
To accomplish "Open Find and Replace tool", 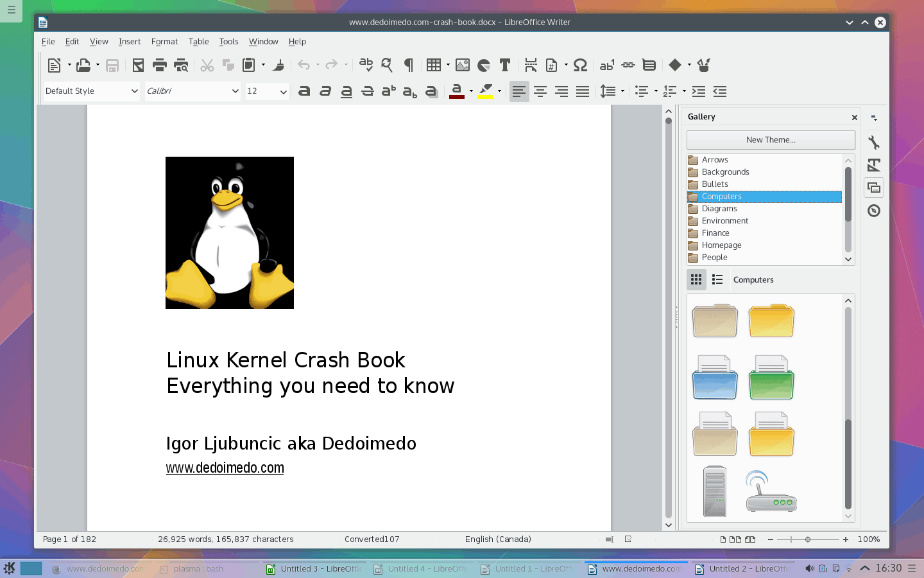I will coord(387,65).
